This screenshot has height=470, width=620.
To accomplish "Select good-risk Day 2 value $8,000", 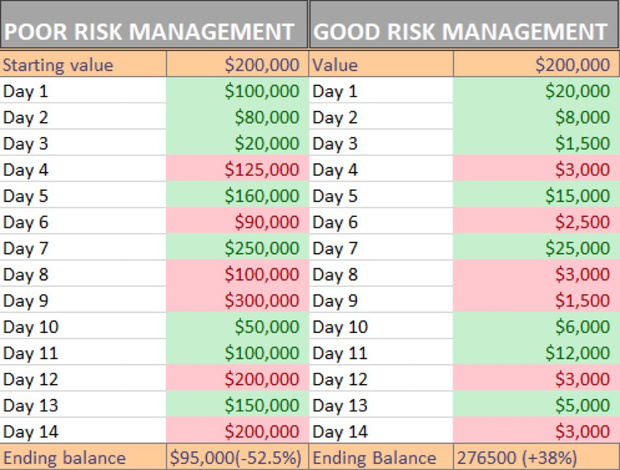I will click(x=536, y=117).
